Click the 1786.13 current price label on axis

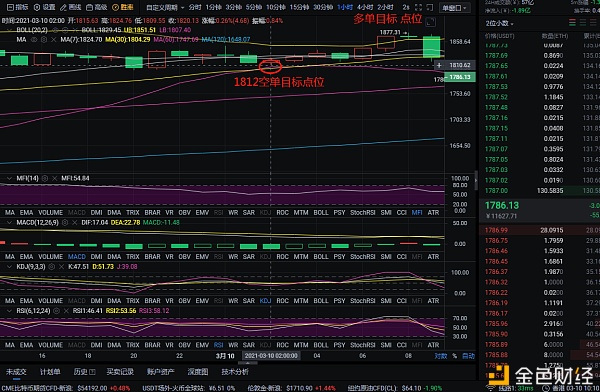click(x=460, y=77)
